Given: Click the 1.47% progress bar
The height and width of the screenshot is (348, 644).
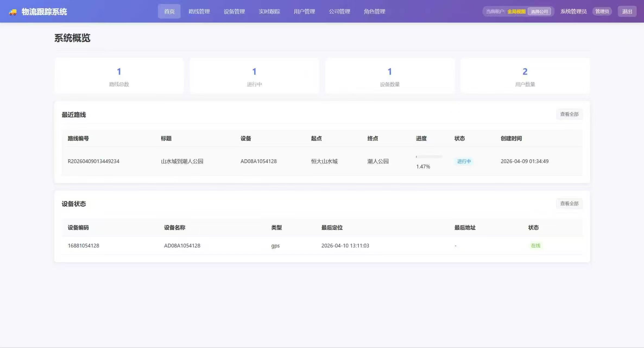Looking at the screenshot, I should click(x=429, y=157).
